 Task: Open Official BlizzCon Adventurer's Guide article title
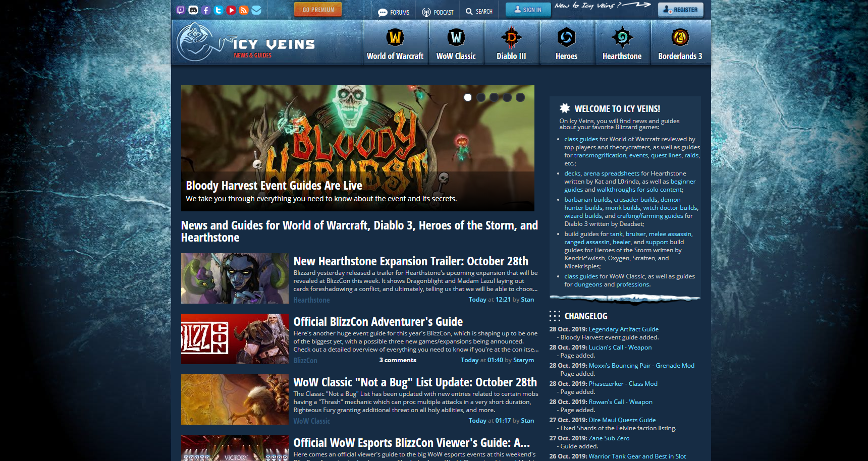[378, 322]
